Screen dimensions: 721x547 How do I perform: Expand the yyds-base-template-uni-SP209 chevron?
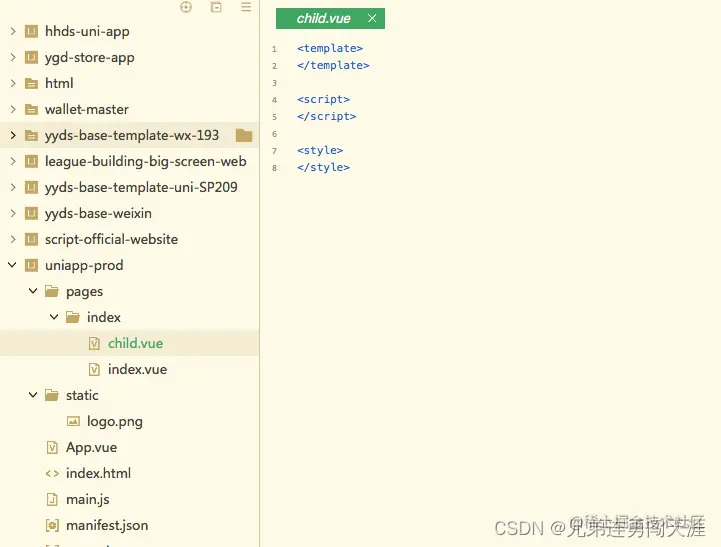click(13, 187)
